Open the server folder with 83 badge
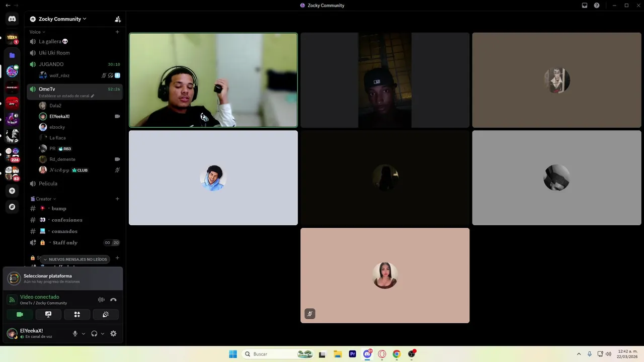 (x=12, y=173)
